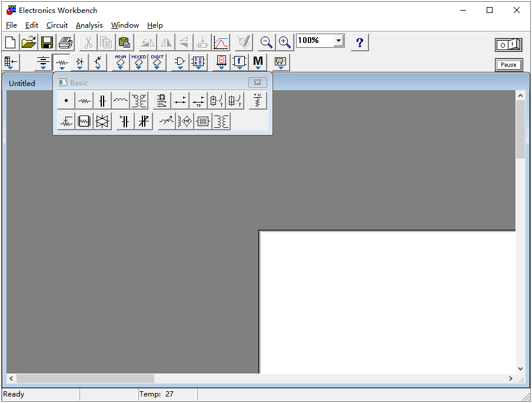Open the Circuit menu
The image size is (532, 403).
coord(57,25)
